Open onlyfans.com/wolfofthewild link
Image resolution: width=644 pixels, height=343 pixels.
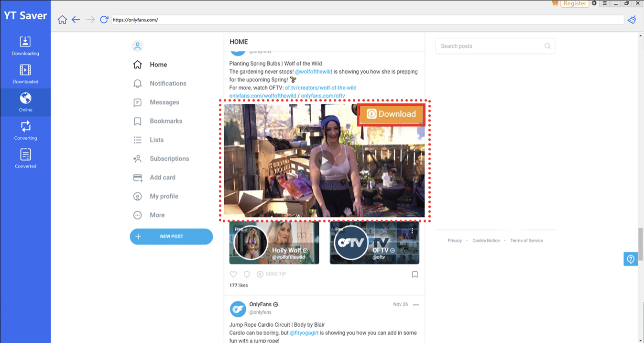262,96
